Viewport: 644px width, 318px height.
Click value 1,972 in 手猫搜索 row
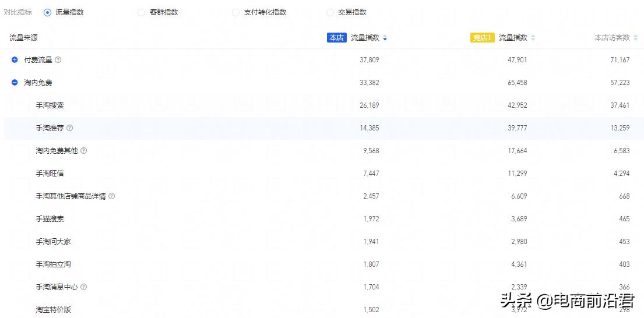pos(371,219)
